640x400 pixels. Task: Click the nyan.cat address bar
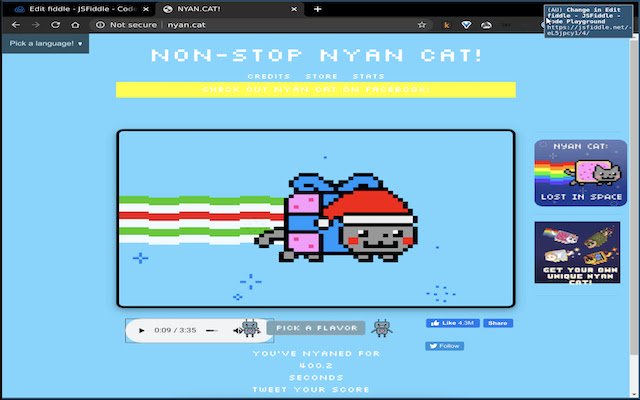coord(261,25)
